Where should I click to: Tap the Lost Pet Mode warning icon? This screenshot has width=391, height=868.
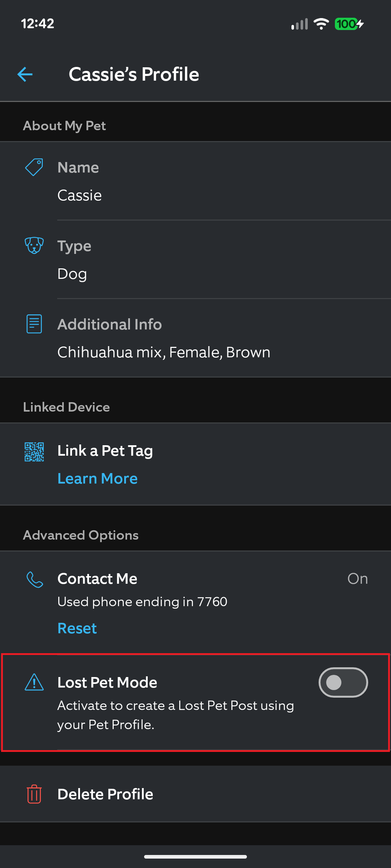coord(34,682)
